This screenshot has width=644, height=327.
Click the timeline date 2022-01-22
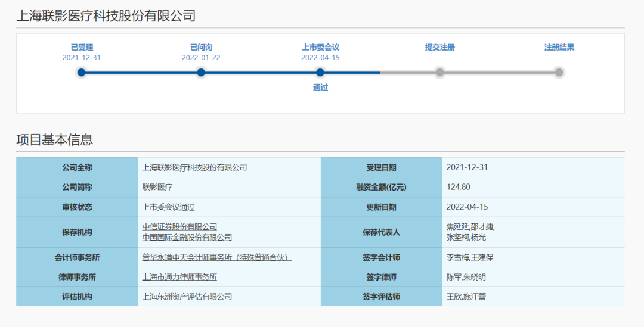[x=202, y=58]
